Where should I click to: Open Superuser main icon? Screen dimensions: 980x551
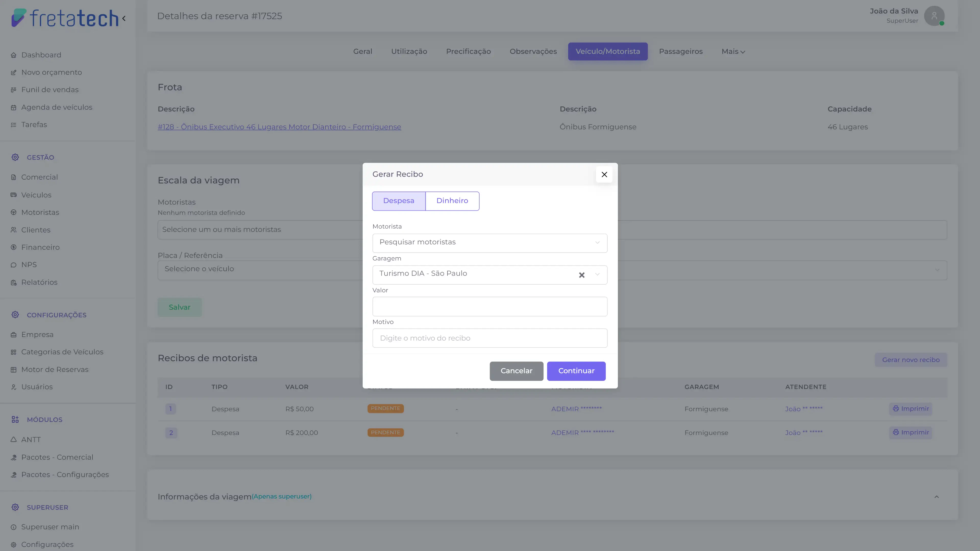(14, 528)
